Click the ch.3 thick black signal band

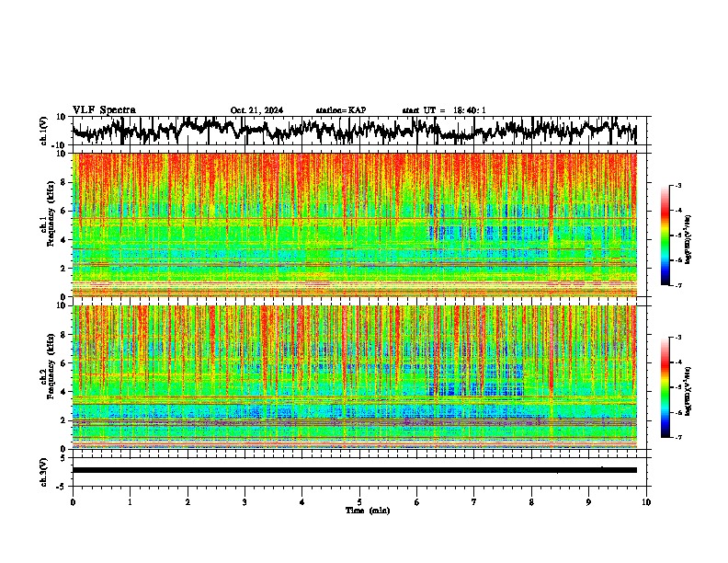point(355,470)
